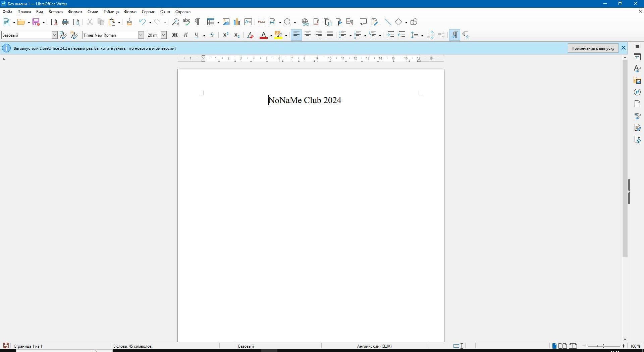Open Properties deck in sidebar
Viewport: 644px width, 352px height.
pyautogui.click(x=637, y=57)
